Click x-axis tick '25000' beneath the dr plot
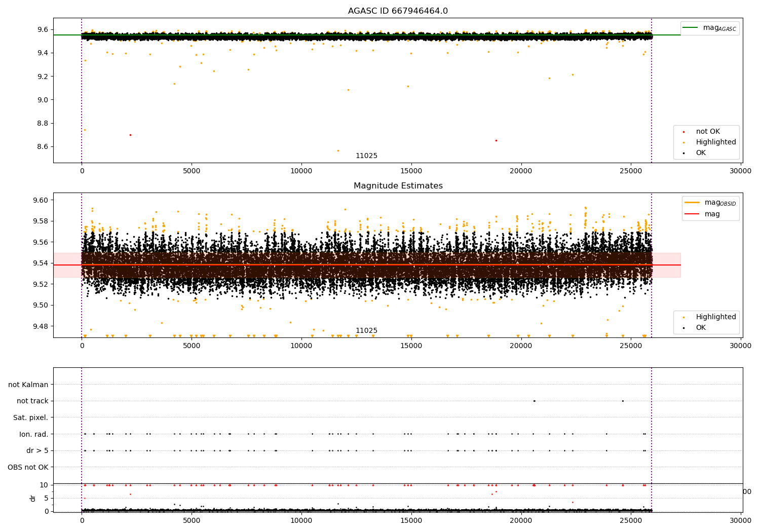Viewport: 760px width, 532px height. pos(631,520)
